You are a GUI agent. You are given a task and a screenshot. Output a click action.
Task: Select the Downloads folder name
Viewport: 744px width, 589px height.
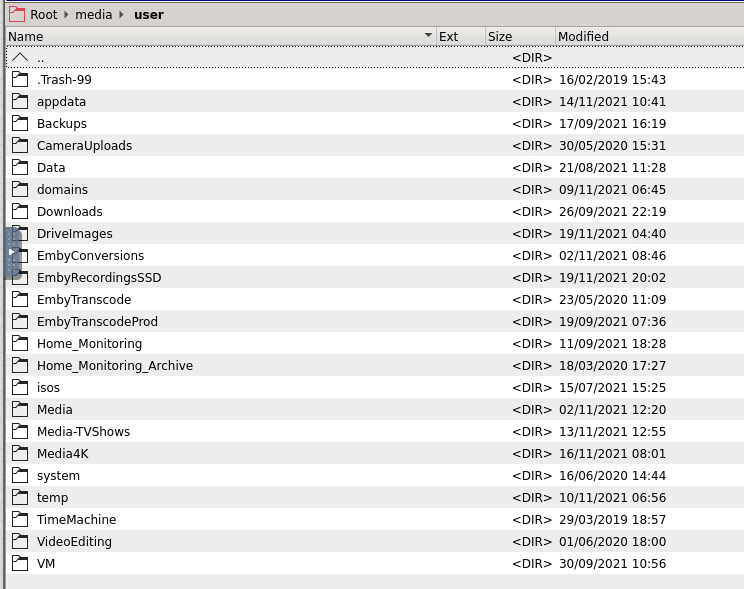pyautogui.click(x=70, y=212)
